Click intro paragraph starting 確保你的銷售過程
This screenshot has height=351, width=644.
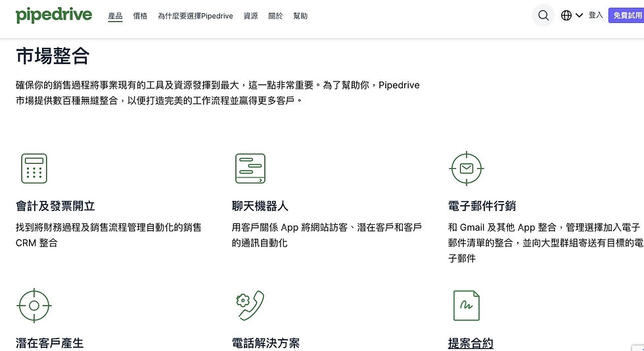[218, 93]
